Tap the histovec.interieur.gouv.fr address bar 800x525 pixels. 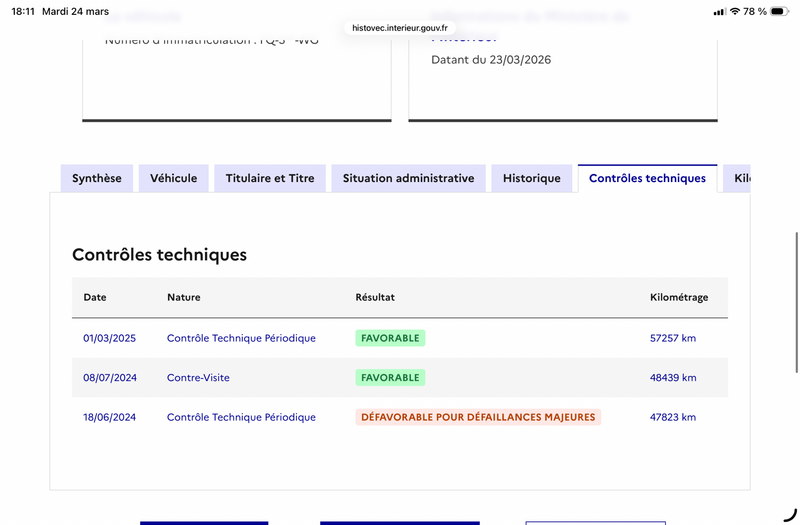399,28
